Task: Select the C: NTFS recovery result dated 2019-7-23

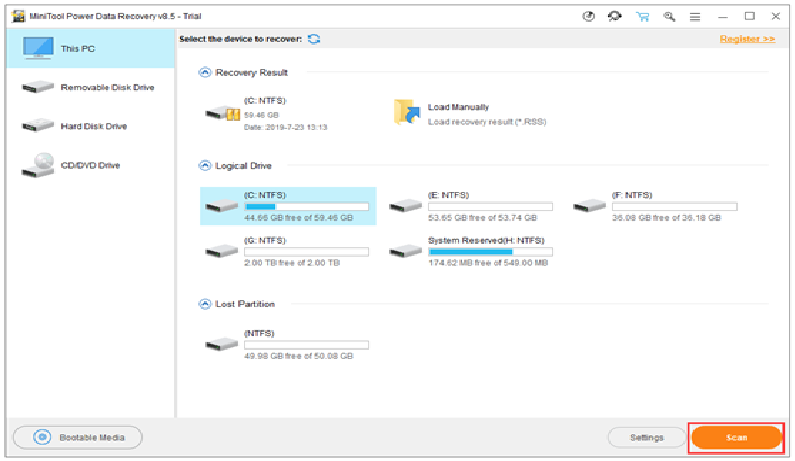Action: pos(266,114)
